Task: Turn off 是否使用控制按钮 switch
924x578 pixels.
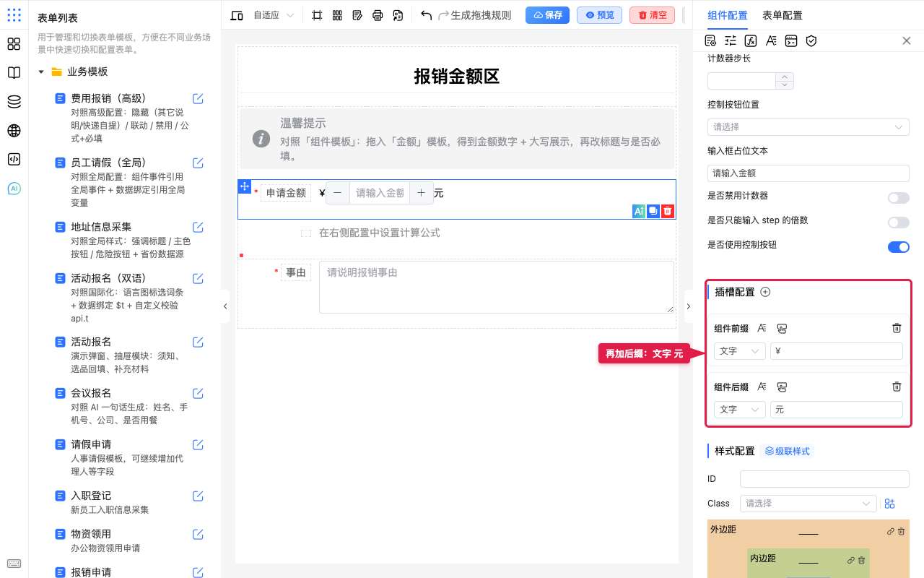Action: point(899,247)
